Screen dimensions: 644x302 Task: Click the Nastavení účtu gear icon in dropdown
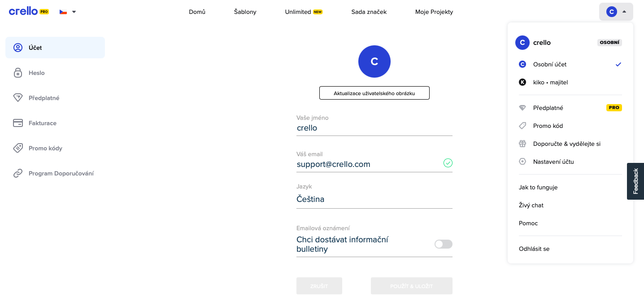tap(522, 162)
